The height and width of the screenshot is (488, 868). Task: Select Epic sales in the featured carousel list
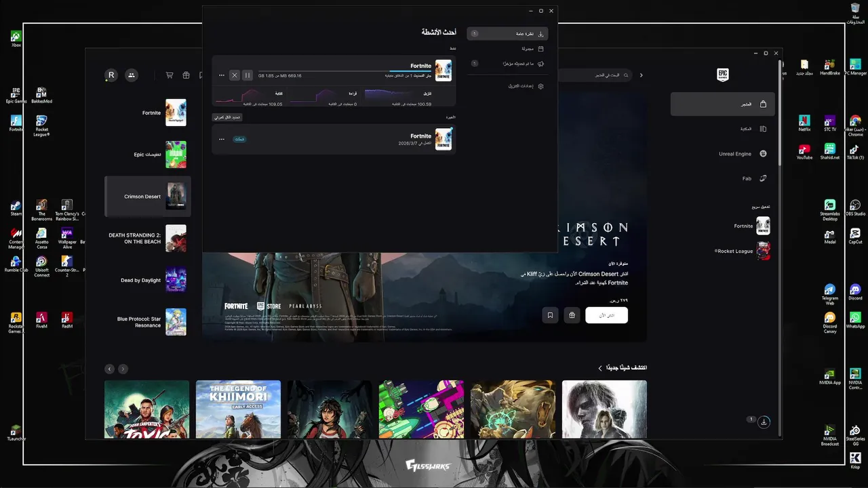(148, 155)
